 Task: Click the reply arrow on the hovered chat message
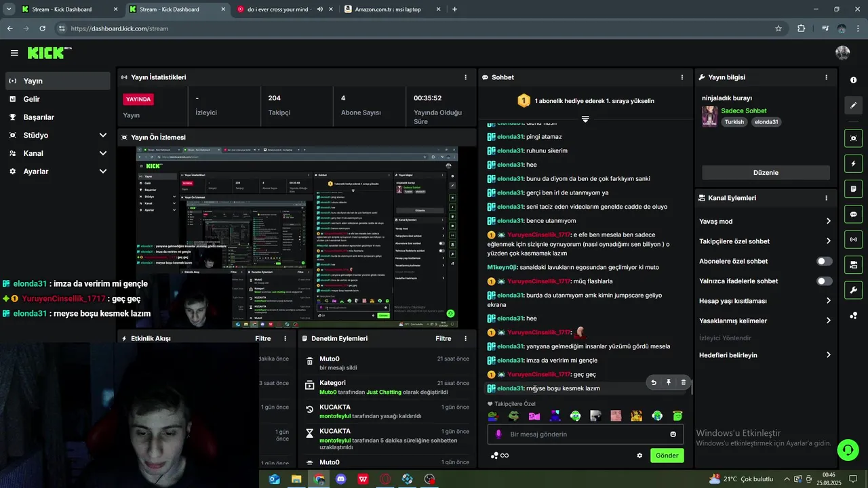[x=654, y=382]
